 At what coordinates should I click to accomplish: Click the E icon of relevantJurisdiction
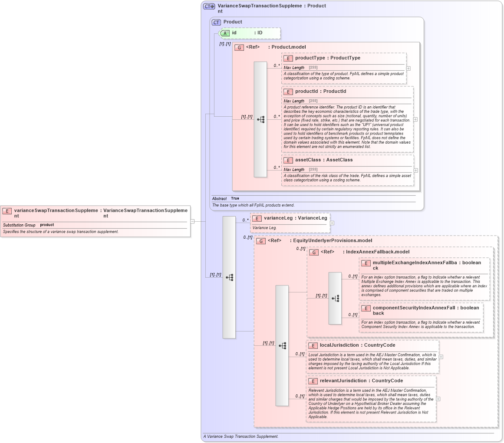pos(313,381)
